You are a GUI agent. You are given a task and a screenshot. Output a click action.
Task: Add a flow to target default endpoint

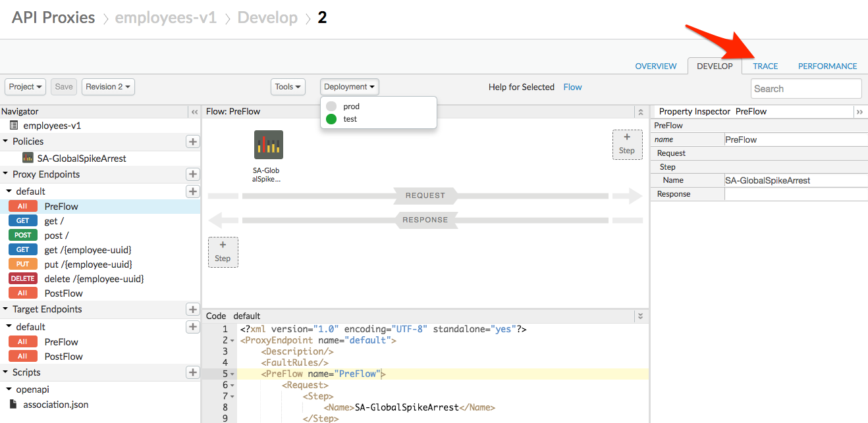pyautogui.click(x=193, y=327)
